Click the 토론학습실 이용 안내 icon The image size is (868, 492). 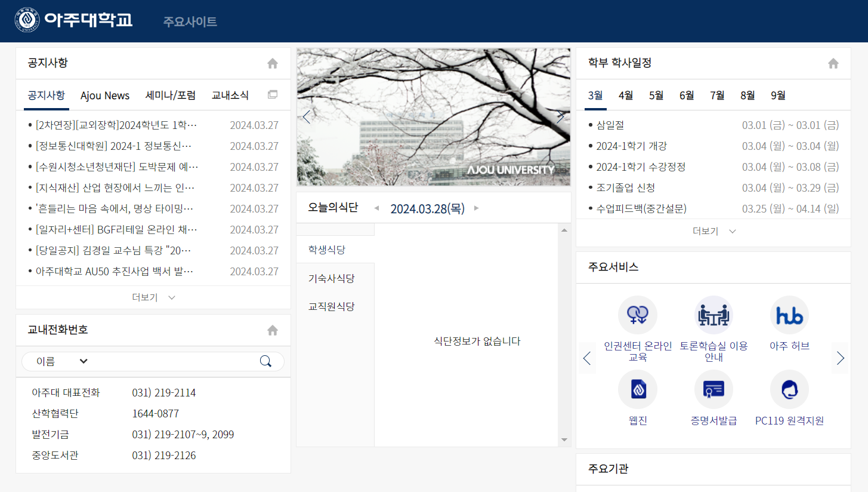point(713,315)
